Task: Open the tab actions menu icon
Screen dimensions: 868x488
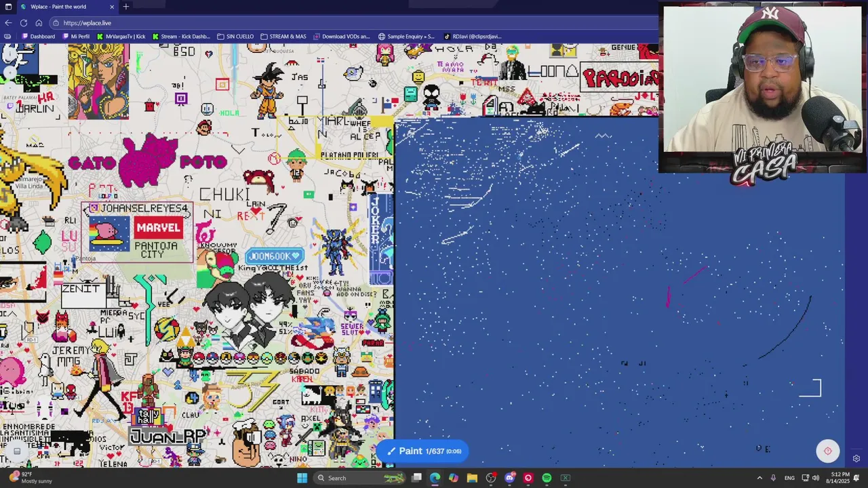Action: point(8,7)
